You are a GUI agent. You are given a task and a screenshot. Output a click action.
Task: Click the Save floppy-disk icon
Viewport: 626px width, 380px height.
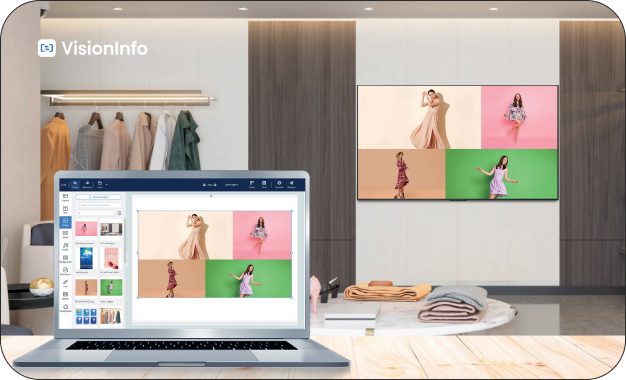[100, 183]
